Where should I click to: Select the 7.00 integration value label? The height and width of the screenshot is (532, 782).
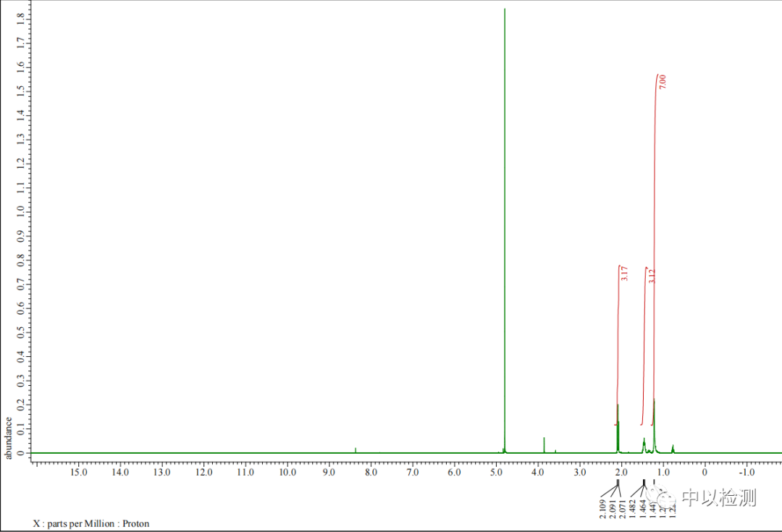(x=662, y=81)
